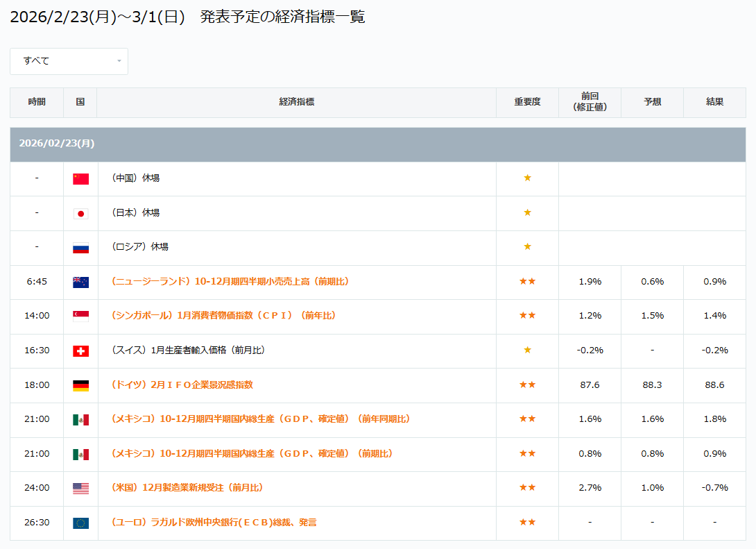Click the European Union flag icon
Screen dimensions: 756x549
point(80,523)
